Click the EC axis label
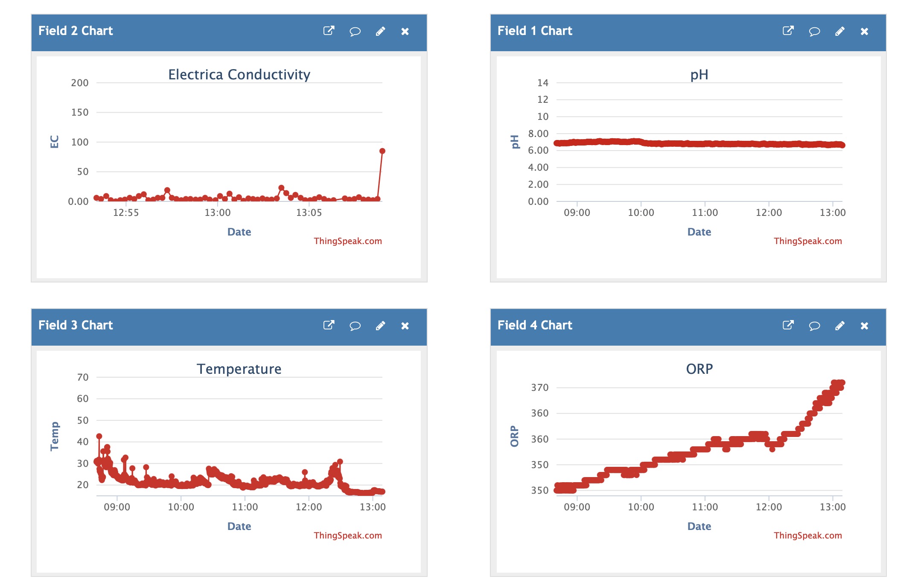 pos(54,142)
